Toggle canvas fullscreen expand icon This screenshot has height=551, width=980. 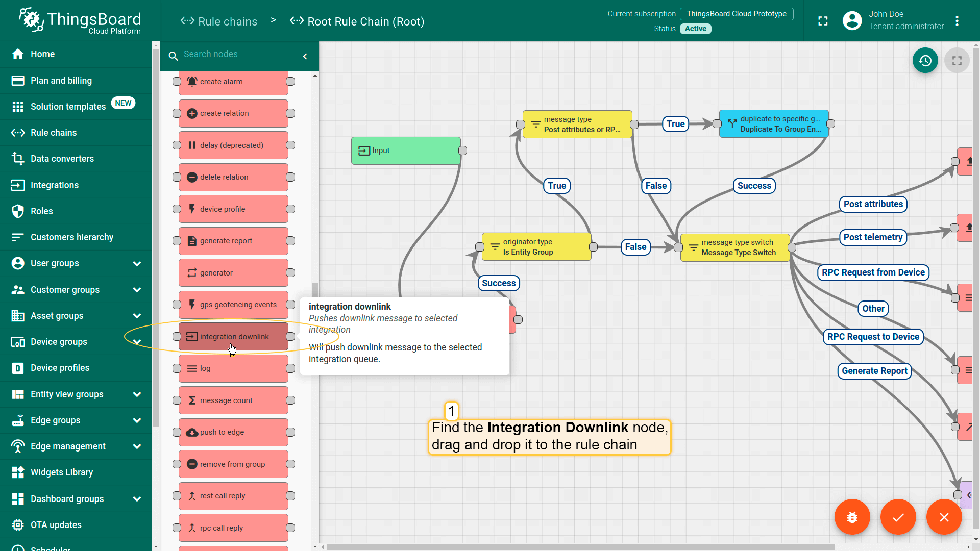pos(957,61)
